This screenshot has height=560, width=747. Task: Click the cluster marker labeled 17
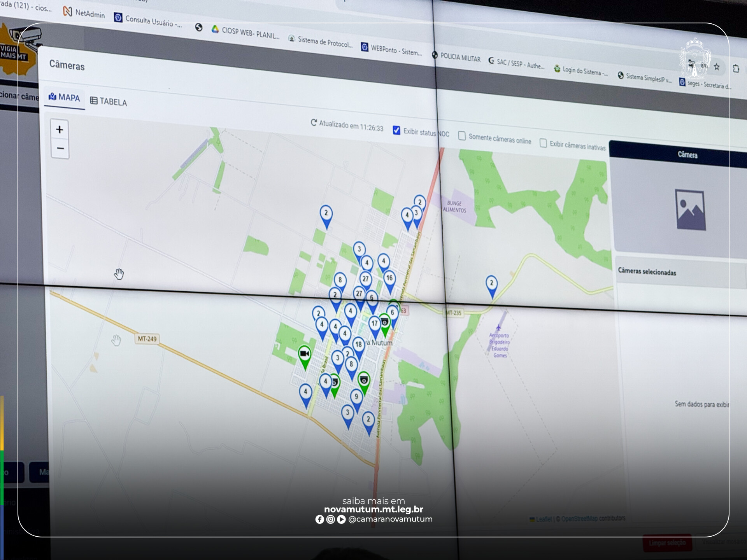click(374, 324)
